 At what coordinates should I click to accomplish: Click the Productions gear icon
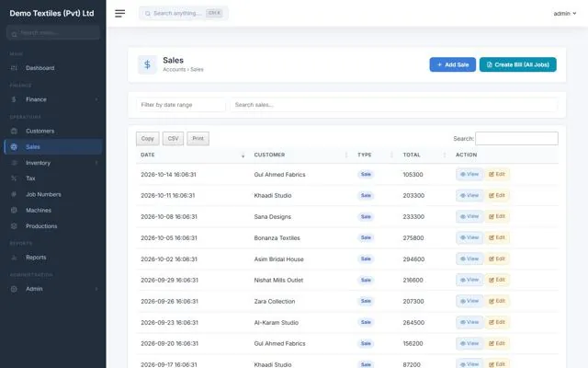tap(14, 226)
